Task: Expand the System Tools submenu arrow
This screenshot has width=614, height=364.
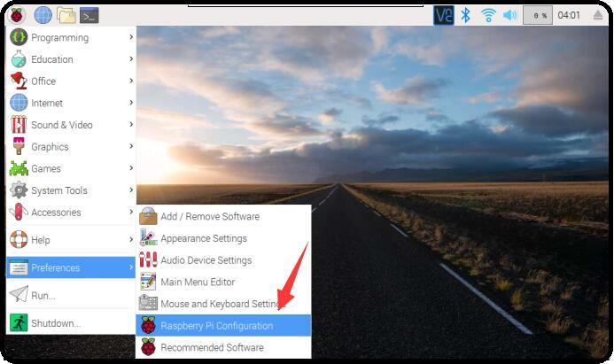Action: pos(131,190)
